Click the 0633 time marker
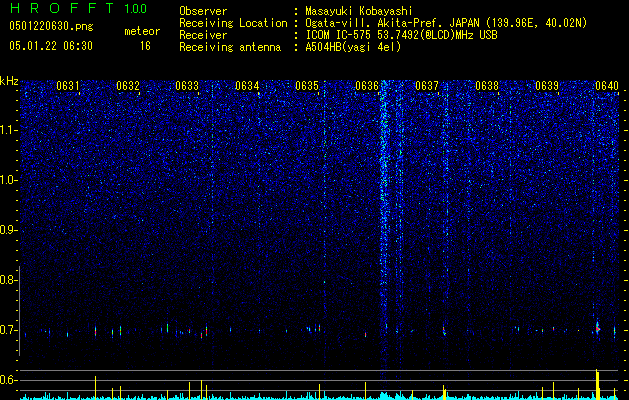This screenshot has height=400, width=629. click(187, 86)
